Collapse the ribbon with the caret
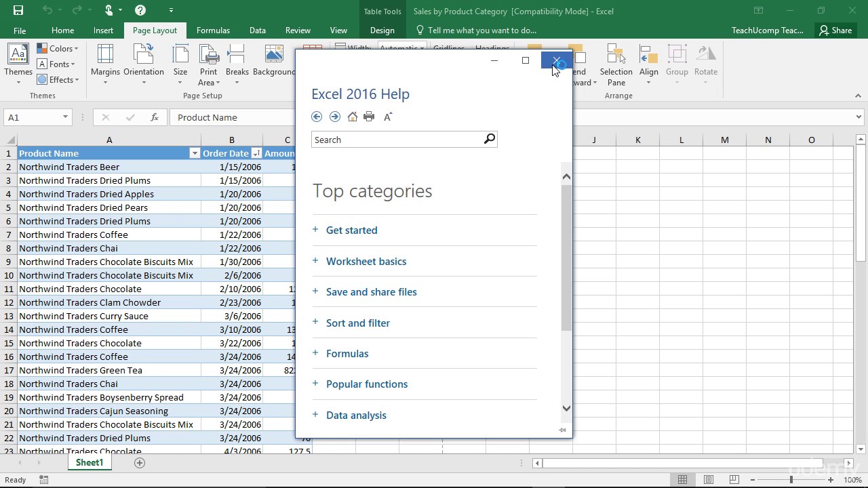Image resolution: width=868 pixels, height=488 pixels. (858, 96)
